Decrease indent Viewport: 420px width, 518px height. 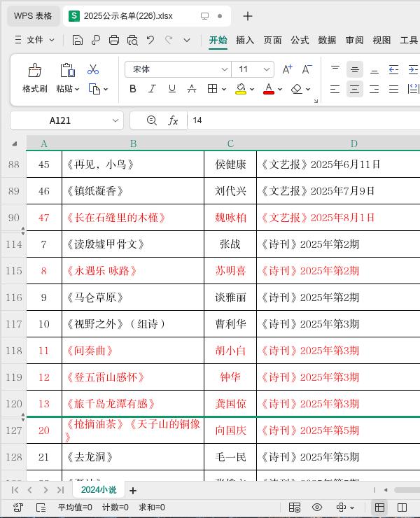[393, 69]
